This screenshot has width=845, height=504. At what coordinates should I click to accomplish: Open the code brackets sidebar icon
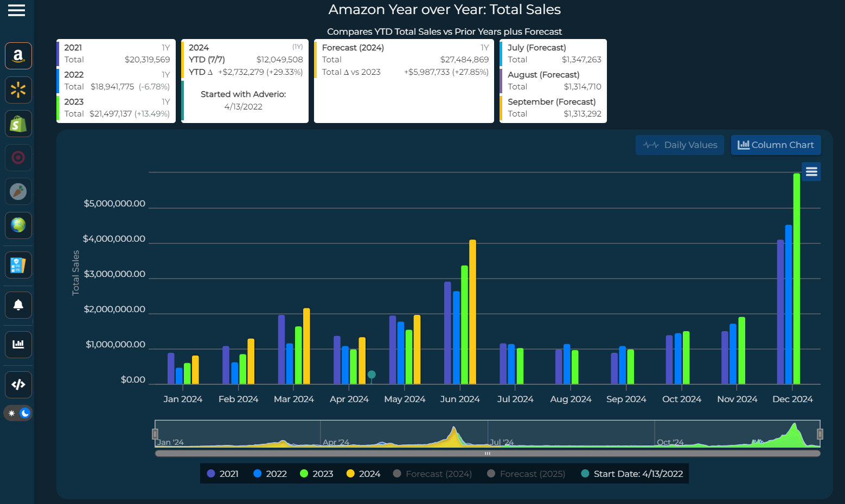coord(18,385)
